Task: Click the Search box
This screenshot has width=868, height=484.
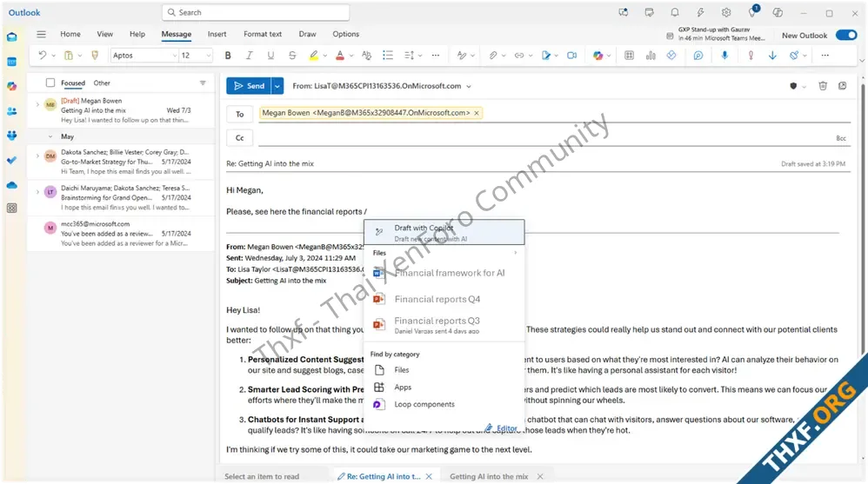Action: click(x=256, y=12)
